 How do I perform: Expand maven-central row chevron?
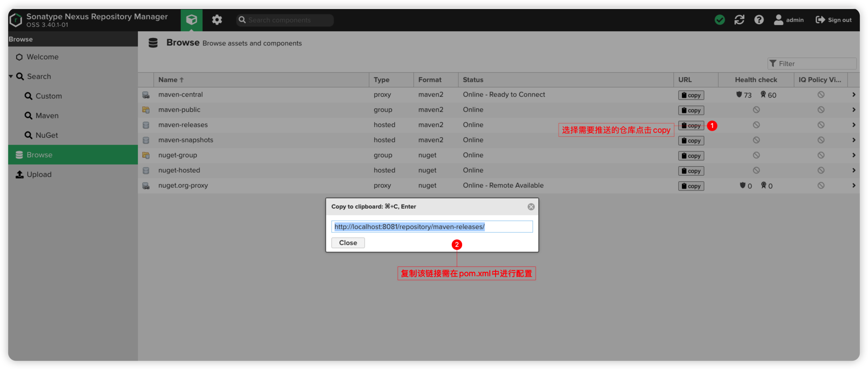(x=853, y=94)
